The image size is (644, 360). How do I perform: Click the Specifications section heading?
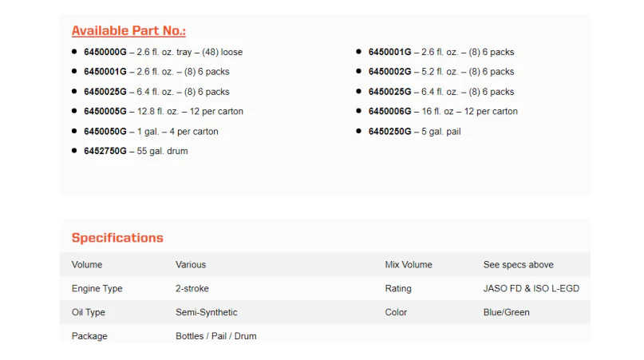pos(117,238)
